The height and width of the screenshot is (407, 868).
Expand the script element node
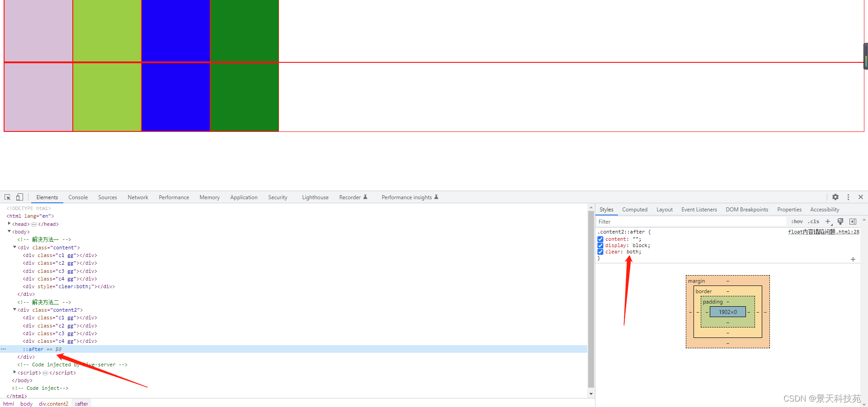pos(14,372)
